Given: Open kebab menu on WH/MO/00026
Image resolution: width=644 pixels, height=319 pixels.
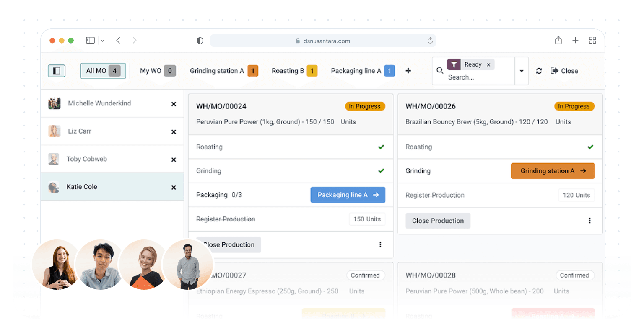Looking at the screenshot, I should (589, 221).
